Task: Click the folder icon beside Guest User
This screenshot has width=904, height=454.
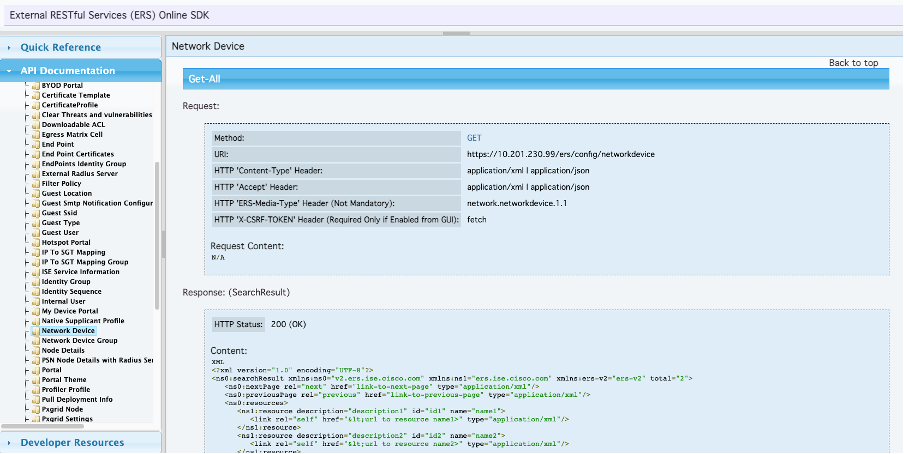Action: tap(36, 233)
